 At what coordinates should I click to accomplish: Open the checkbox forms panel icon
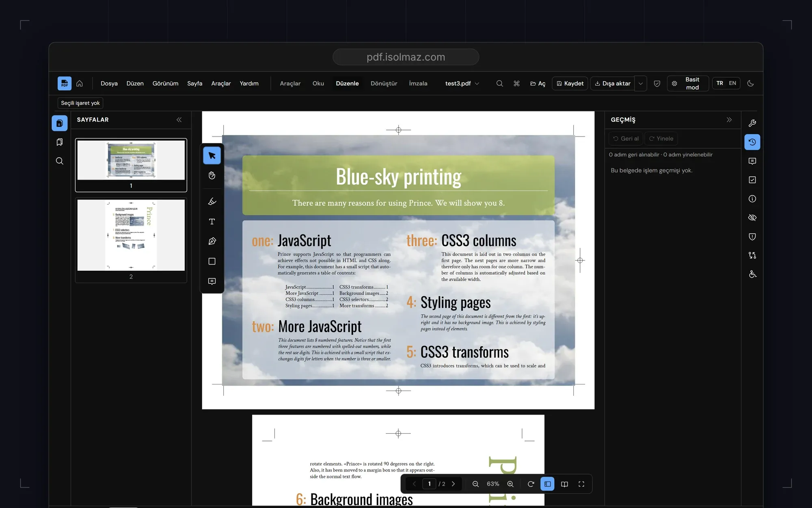(x=752, y=180)
